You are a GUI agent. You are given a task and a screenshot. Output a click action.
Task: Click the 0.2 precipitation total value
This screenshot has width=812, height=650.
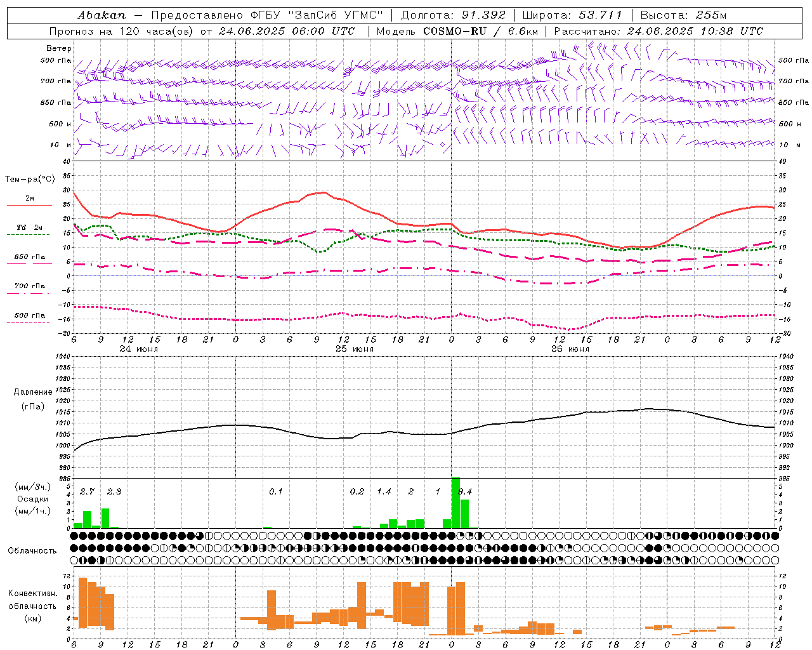[x=357, y=492]
